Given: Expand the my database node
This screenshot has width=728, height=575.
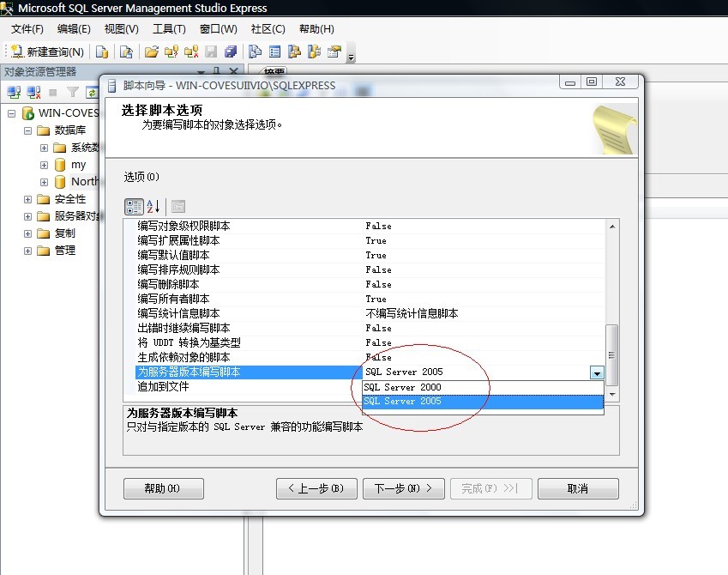Looking at the screenshot, I should coord(44,165).
